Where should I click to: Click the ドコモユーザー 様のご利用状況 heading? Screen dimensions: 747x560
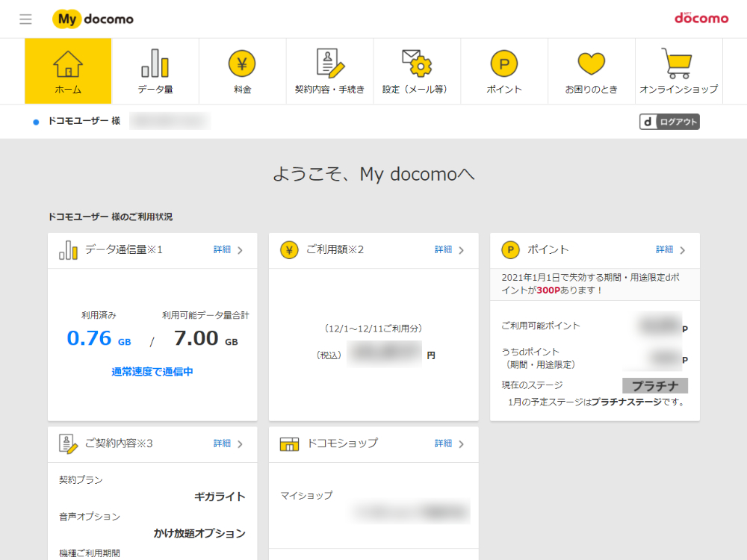pyautogui.click(x=111, y=217)
